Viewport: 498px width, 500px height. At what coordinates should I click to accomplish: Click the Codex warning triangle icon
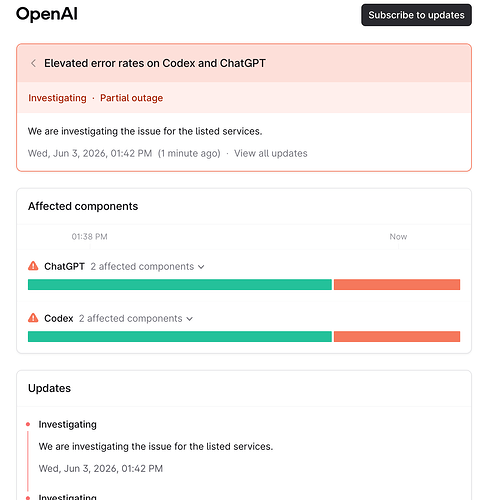pos(33,318)
